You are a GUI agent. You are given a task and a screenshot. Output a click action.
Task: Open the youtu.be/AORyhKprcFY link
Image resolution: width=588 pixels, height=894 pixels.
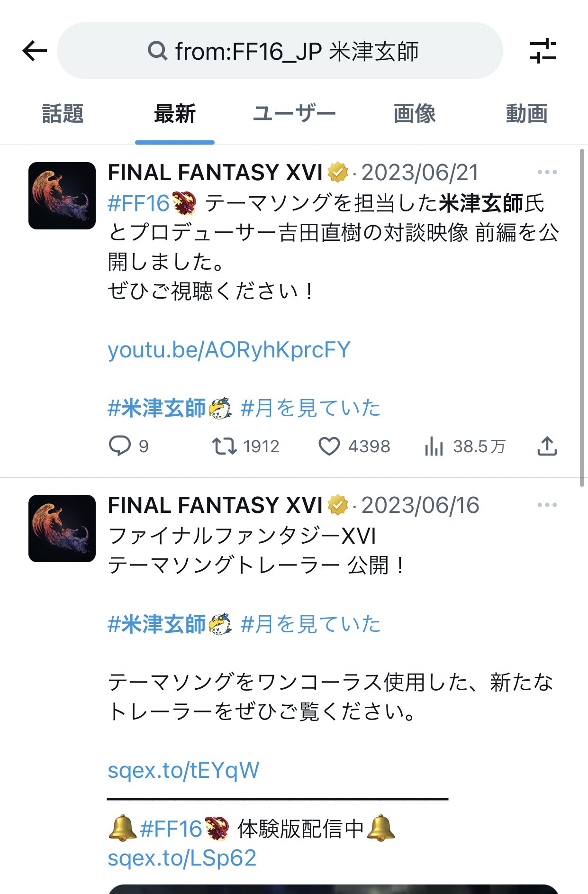[229, 350]
